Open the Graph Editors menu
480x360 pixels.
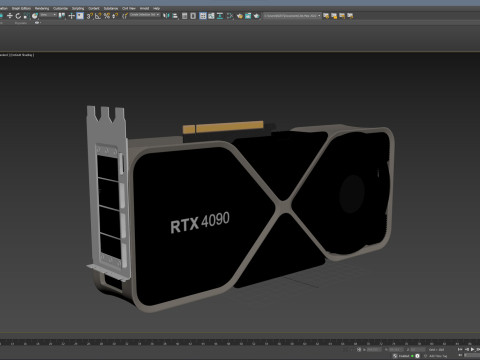coord(21,8)
